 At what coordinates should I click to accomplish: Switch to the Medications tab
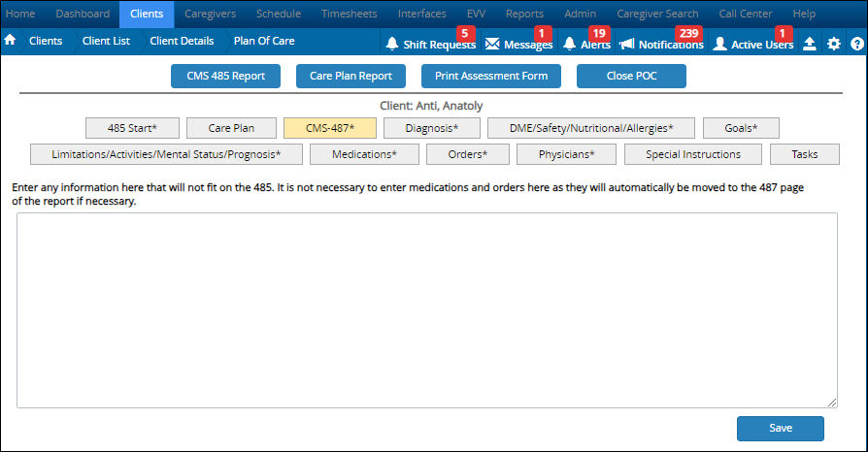pos(364,154)
